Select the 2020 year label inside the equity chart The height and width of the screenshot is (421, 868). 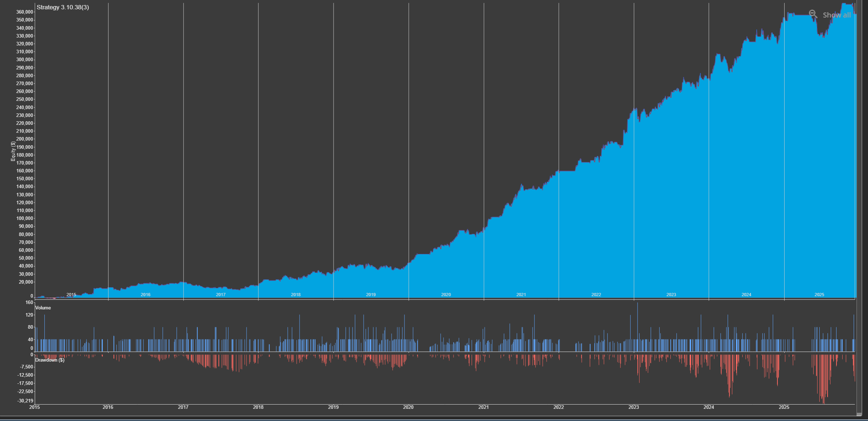point(446,294)
